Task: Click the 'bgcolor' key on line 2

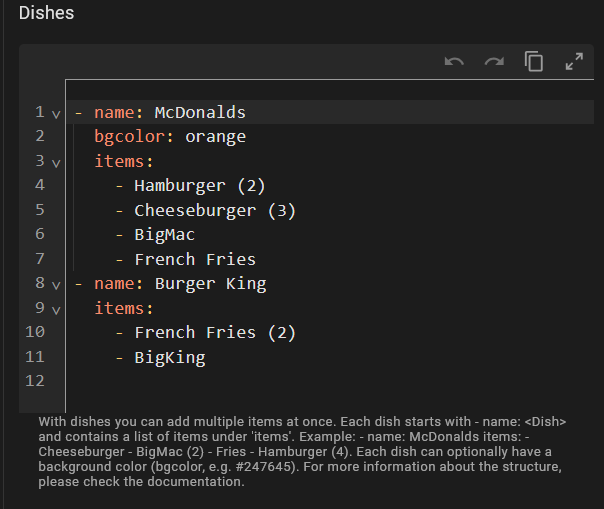Action: point(129,137)
